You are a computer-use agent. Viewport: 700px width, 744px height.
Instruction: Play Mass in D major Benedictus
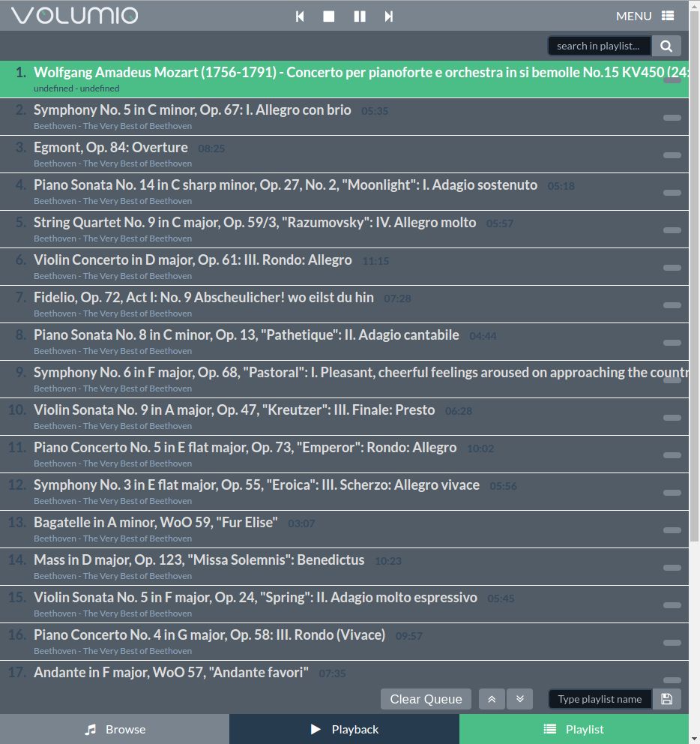point(344,566)
